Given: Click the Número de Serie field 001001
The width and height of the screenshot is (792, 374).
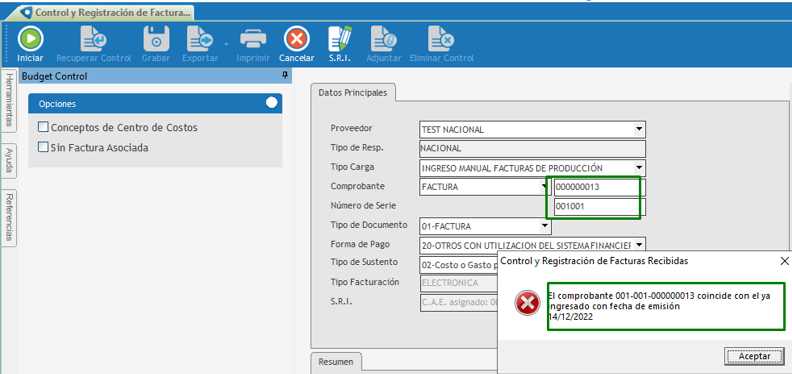Looking at the screenshot, I should [x=600, y=206].
